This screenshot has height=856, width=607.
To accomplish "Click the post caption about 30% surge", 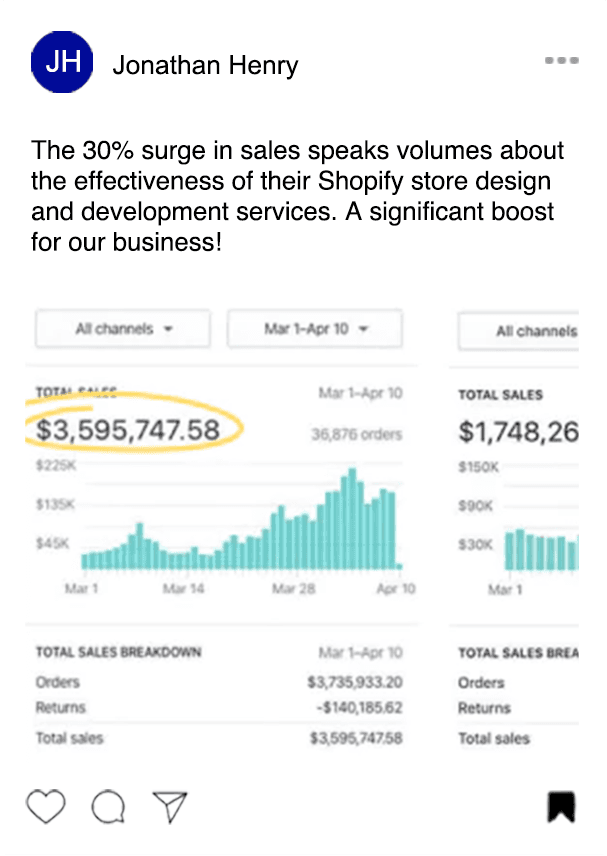I will pyautogui.click(x=297, y=197).
